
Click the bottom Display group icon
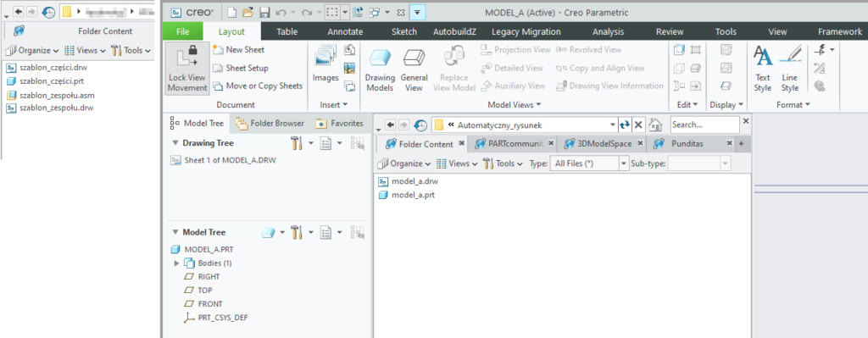pos(726,86)
